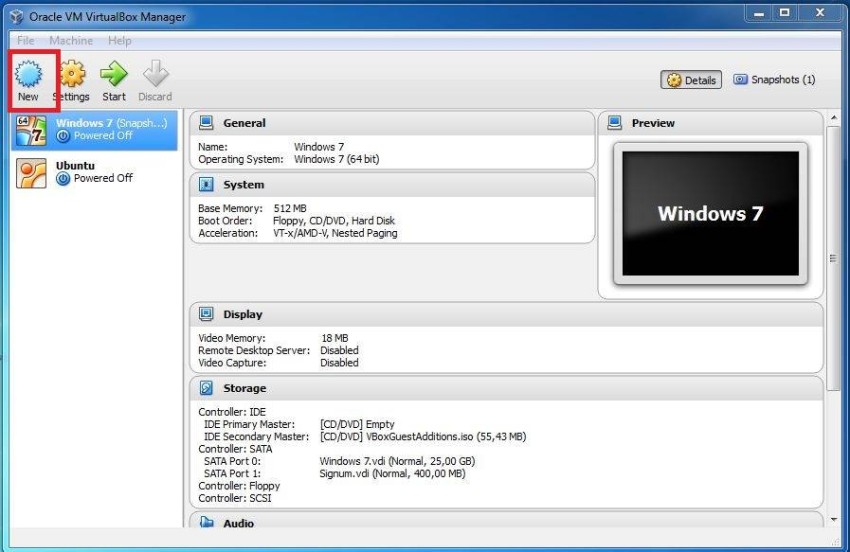Click the System section chip icon
The height and width of the screenshot is (552, 850).
206,184
